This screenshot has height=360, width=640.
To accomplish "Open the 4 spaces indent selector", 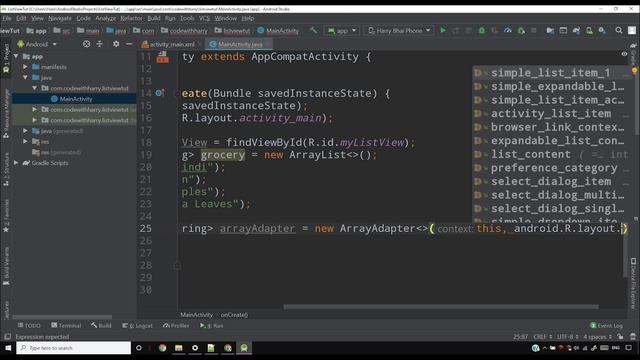I will pyautogui.click(x=598, y=336).
